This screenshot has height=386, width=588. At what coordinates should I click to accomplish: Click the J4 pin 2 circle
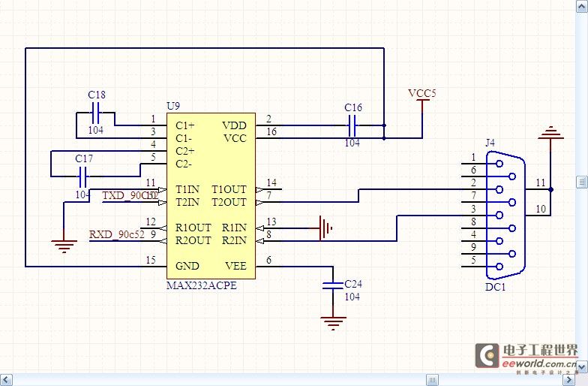coord(499,189)
